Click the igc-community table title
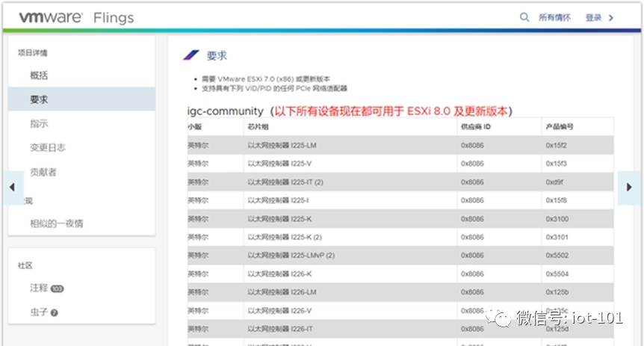The width and height of the screenshot is (644, 346). [225, 111]
